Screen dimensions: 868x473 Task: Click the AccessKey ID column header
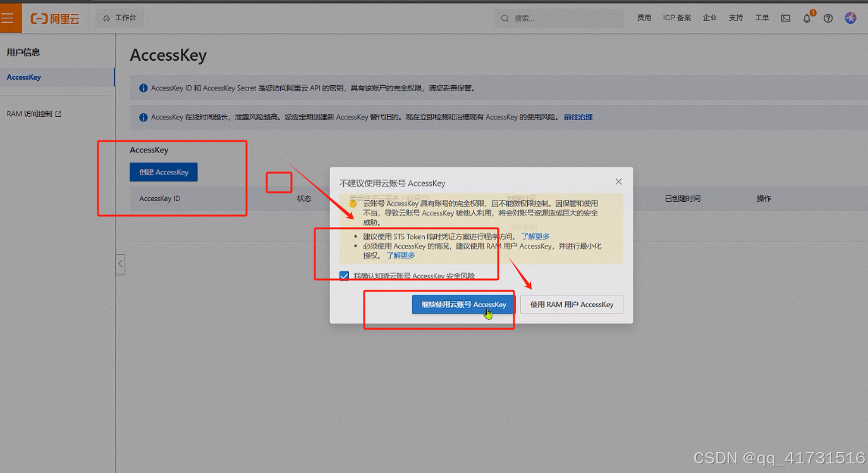[x=159, y=199]
